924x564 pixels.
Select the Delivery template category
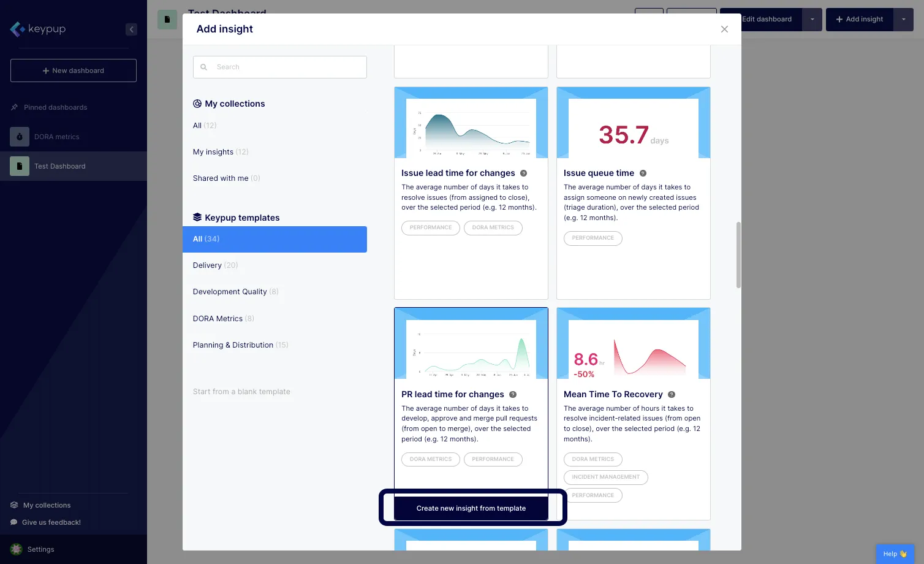[x=207, y=265]
